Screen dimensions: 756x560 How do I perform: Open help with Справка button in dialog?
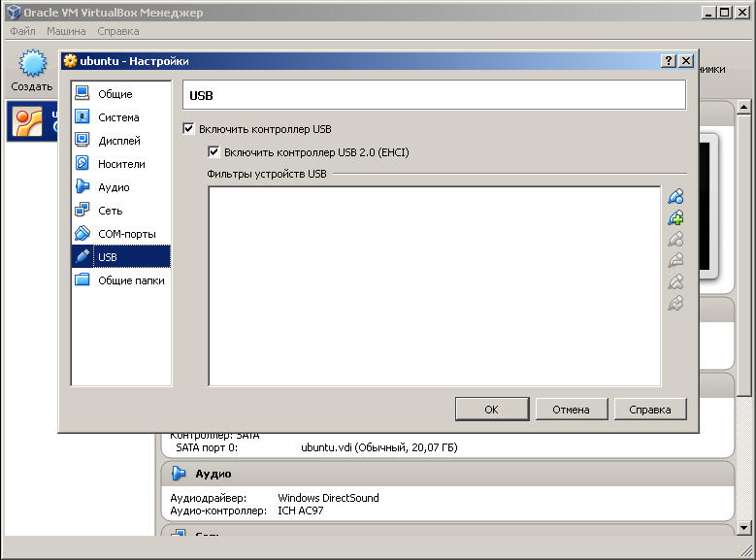(650, 409)
